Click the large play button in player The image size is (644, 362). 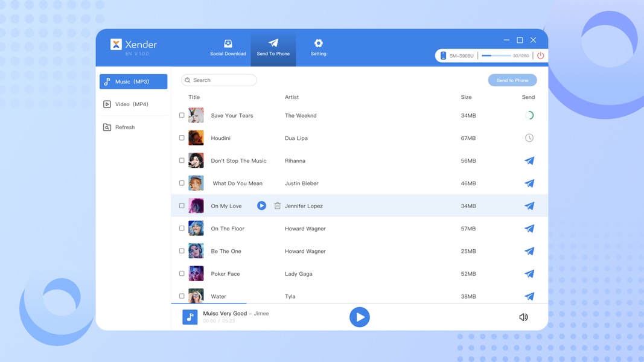click(x=359, y=317)
